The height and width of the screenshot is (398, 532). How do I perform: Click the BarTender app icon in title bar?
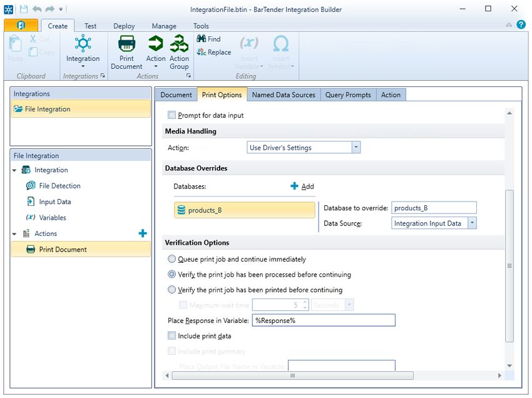point(9,9)
